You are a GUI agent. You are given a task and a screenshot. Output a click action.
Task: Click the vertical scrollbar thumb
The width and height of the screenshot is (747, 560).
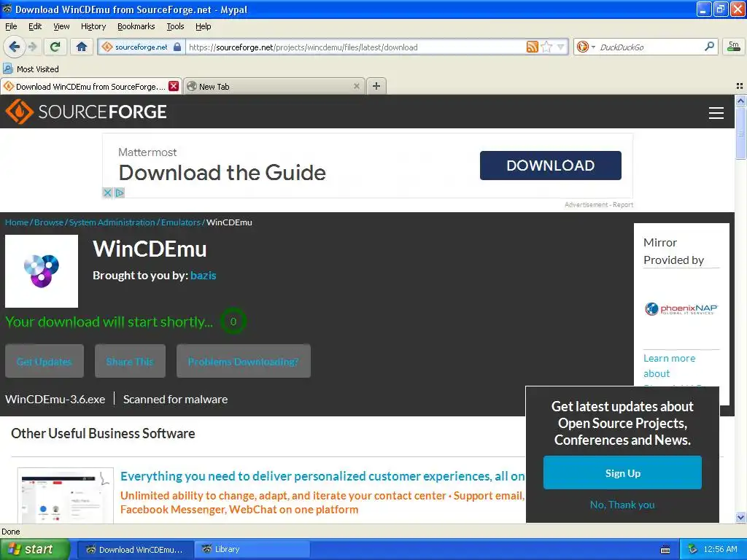point(740,134)
